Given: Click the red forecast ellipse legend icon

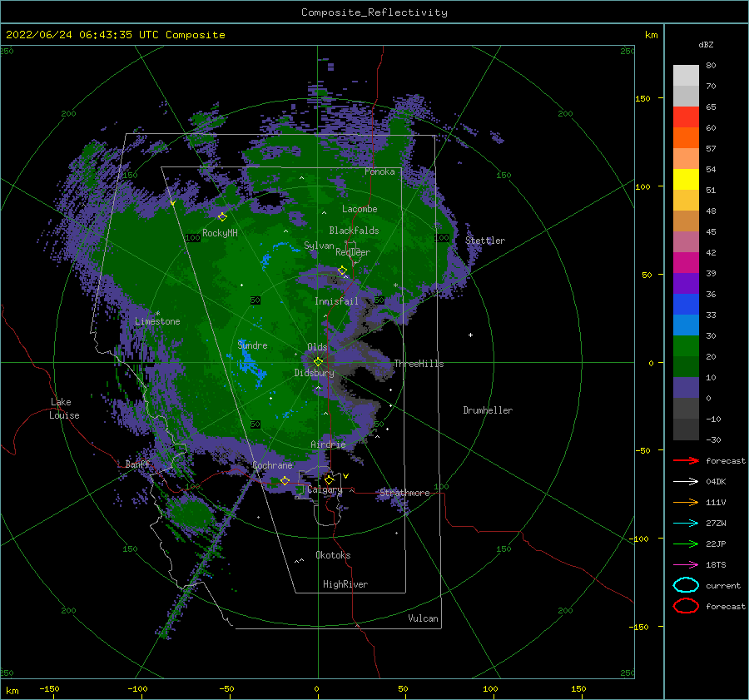Looking at the screenshot, I should pos(686,606).
